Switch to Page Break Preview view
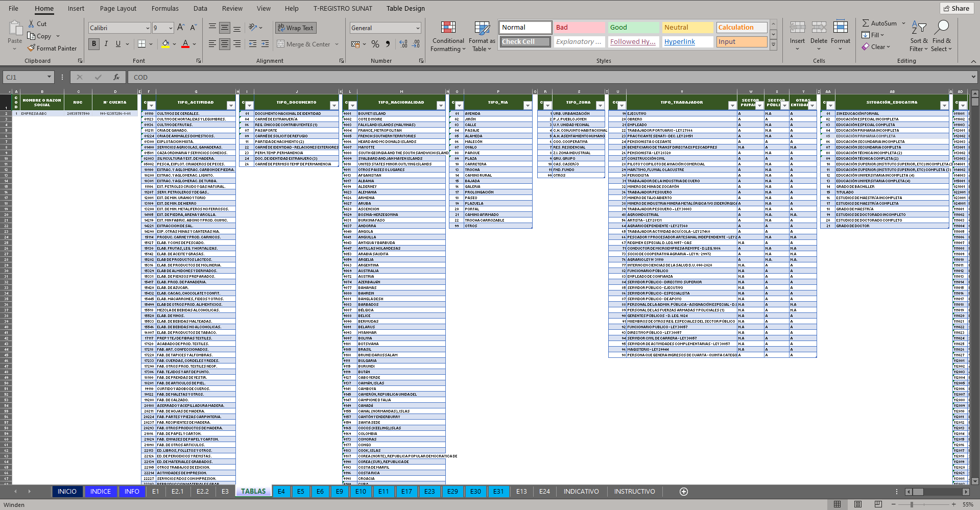 (878, 504)
